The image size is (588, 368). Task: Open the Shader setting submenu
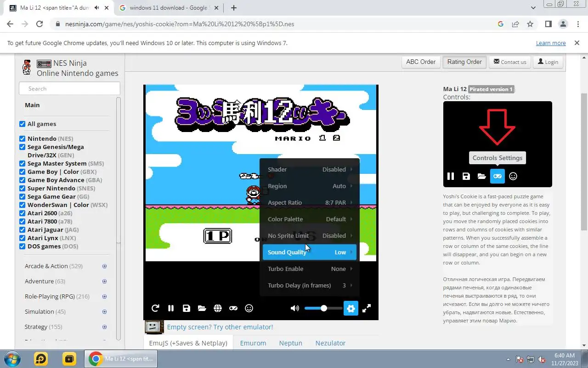(310, 169)
